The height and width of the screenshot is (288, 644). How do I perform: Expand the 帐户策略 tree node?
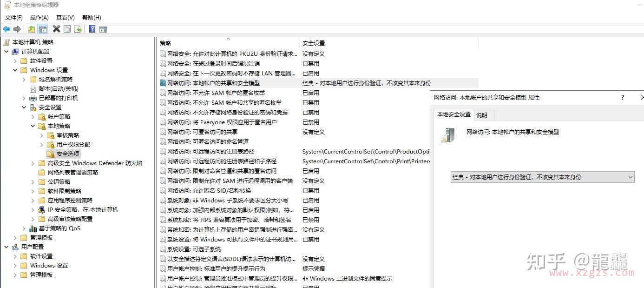pyautogui.click(x=33, y=116)
